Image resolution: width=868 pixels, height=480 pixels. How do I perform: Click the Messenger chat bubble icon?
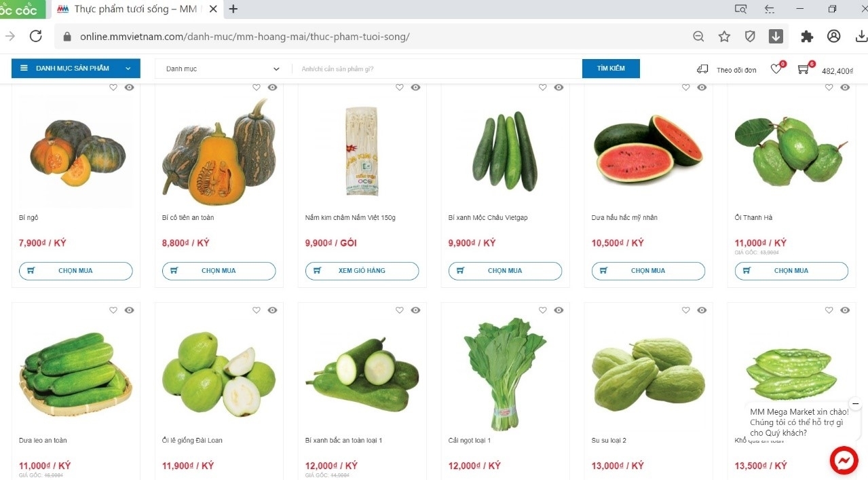(844, 461)
